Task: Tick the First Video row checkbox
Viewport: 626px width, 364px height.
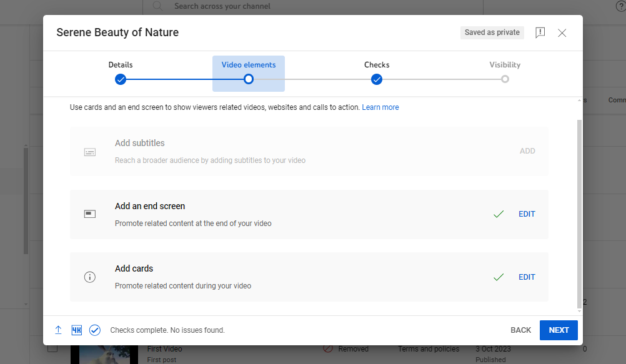Action: [x=52, y=348]
